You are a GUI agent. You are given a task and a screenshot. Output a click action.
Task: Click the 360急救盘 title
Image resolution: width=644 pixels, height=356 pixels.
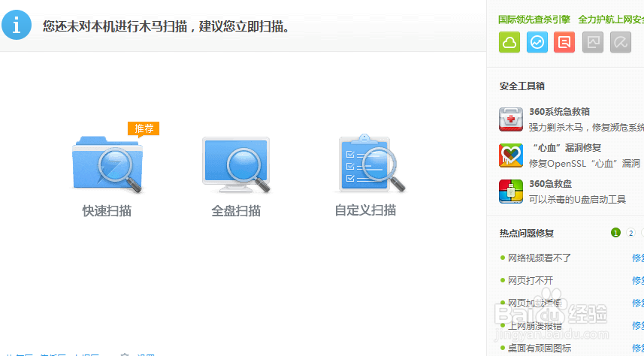pos(550,183)
